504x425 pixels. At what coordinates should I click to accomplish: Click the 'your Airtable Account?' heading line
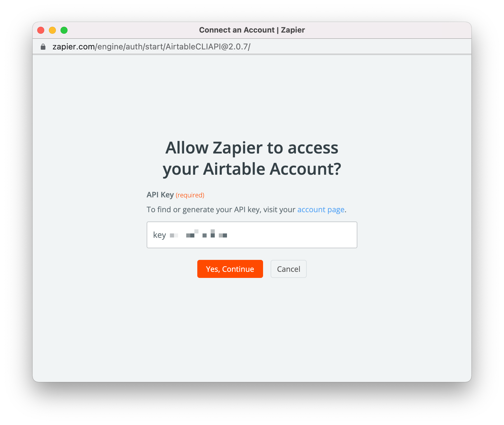tap(252, 169)
